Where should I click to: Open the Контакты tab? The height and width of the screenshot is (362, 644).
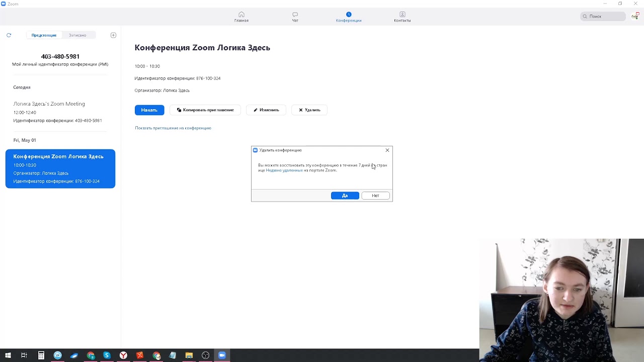(x=403, y=17)
